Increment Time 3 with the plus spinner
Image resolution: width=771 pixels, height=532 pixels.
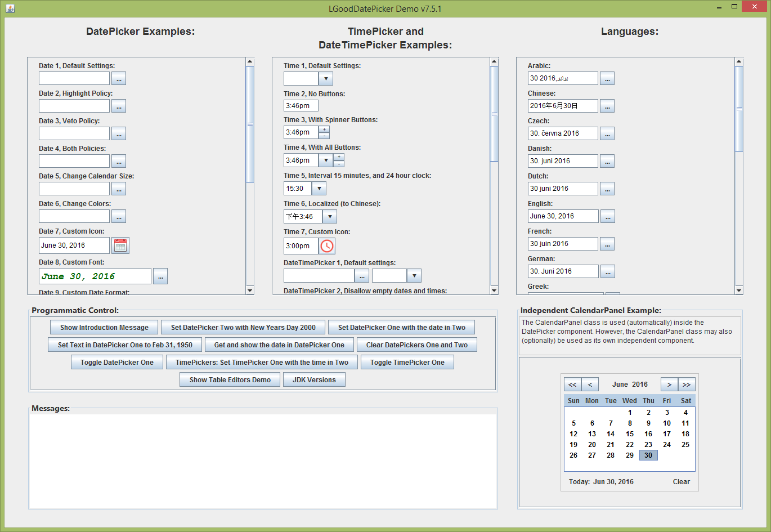click(x=324, y=129)
